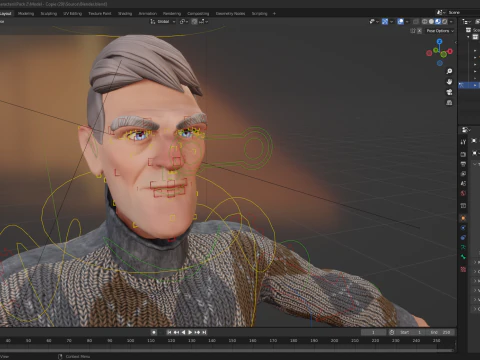The height and width of the screenshot is (360, 480).
Task: Open the Object properties tab
Action: click(x=463, y=218)
